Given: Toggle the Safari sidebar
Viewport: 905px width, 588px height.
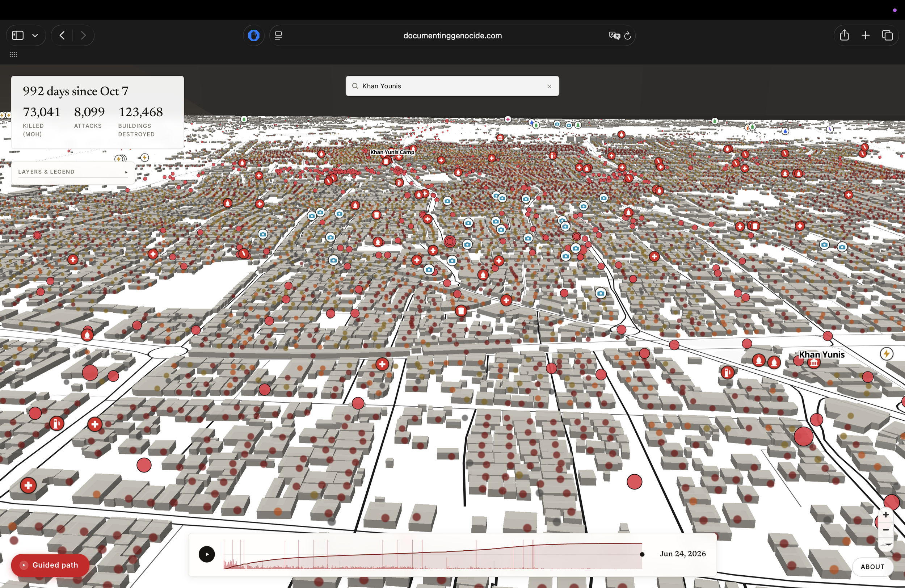Looking at the screenshot, I should tap(17, 35).
